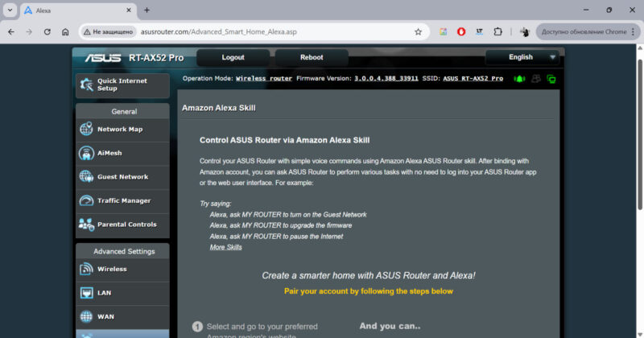The width and height of the screenshot is (644, 338).
Task: Go to browser home page
Action: (x=65, y=31)
